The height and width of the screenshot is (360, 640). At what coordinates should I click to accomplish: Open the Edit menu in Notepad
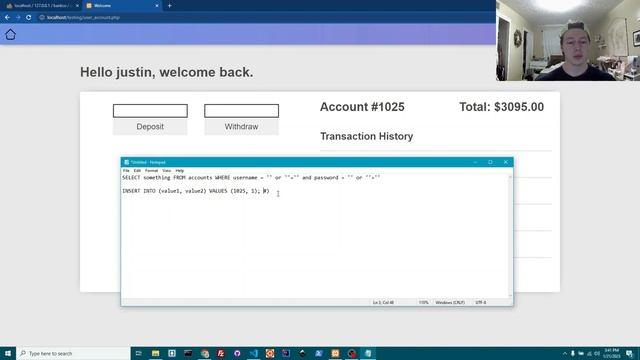[137, 171]
